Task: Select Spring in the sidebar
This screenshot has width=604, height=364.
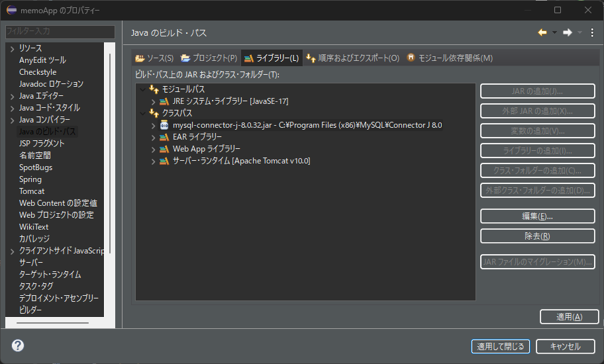Action: coord(30,179)
